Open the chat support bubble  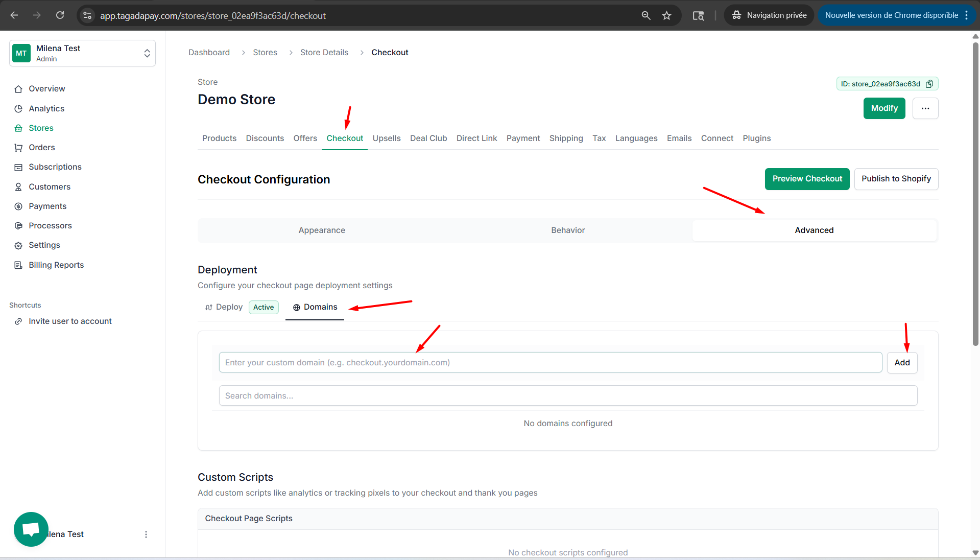tap(31, 529)
